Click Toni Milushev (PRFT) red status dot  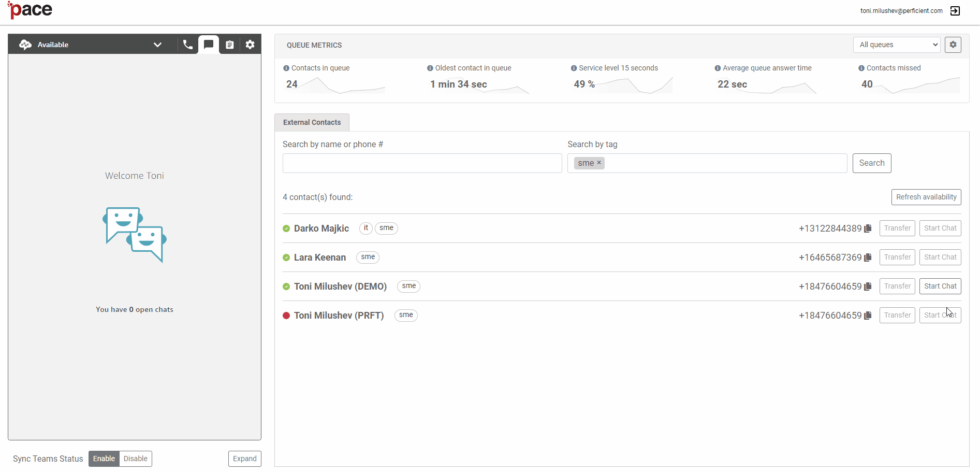286,316
